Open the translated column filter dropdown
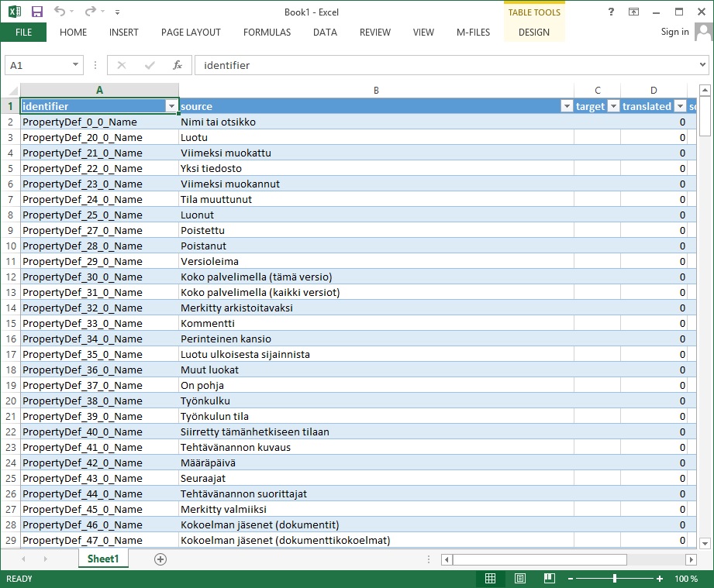Screen dimensions: 714x588 680,106
